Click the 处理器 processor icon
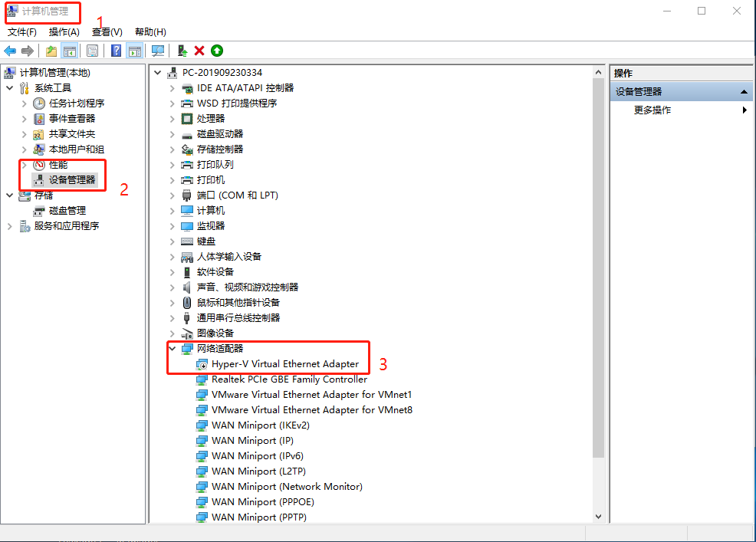Viewport: 756px width, 542px height. click(x=186, y=119)
